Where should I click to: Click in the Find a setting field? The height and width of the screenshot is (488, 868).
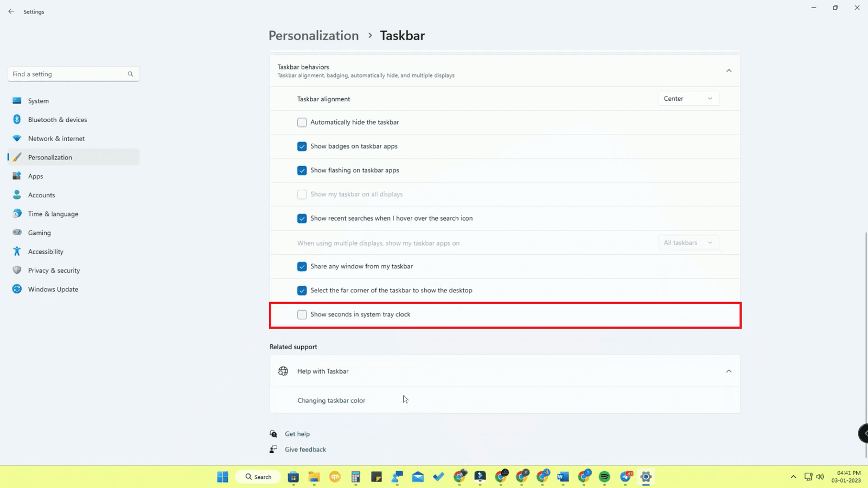pos(68,74)
